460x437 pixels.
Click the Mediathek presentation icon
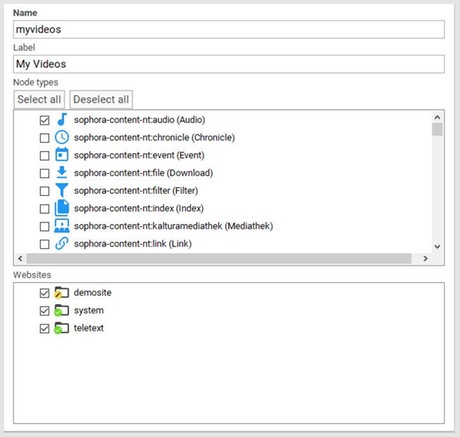point(62,226)
